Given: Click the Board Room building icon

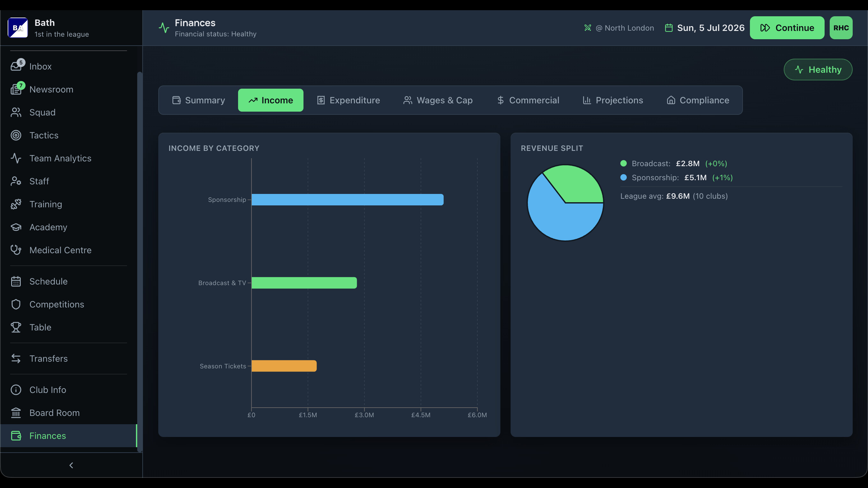Looking at the screenshot, I should pyautogui.click(x=16, y=412).
